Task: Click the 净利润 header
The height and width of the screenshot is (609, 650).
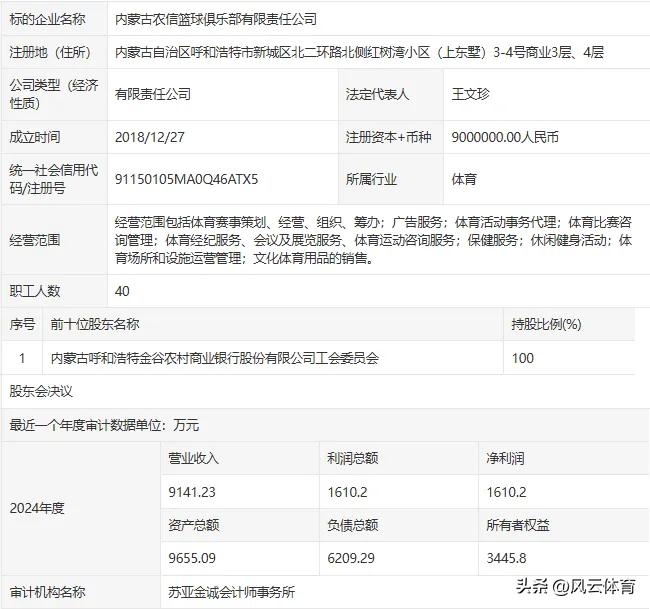Action: pos(506,458)
